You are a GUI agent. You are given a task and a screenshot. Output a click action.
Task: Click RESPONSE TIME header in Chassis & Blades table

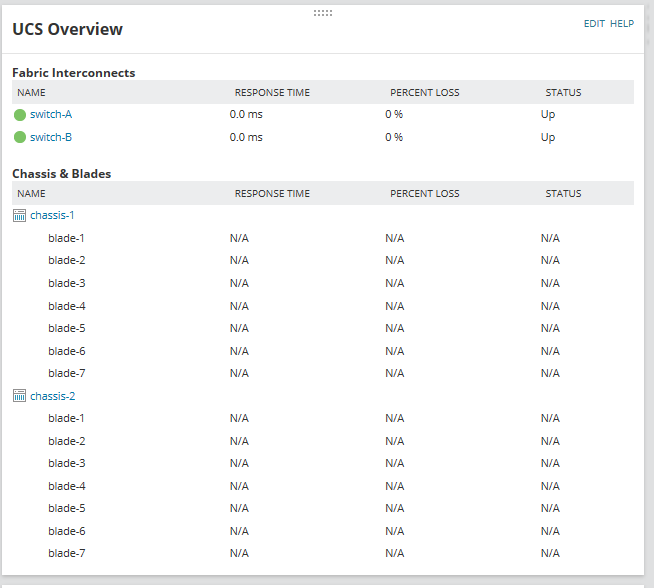tap(272, 193)
